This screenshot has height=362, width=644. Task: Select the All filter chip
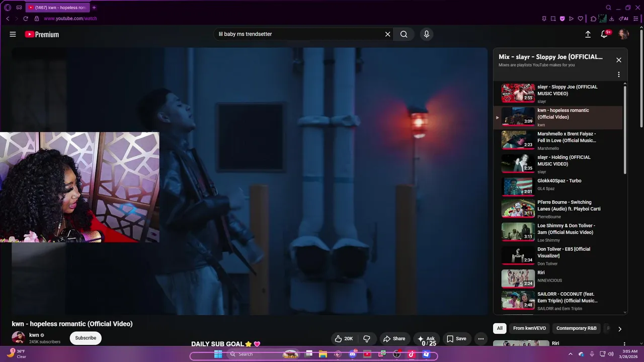(x=500, y=328)
